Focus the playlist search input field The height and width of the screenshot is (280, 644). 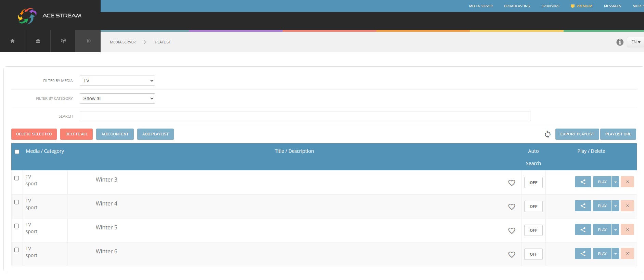pos(305,116)
